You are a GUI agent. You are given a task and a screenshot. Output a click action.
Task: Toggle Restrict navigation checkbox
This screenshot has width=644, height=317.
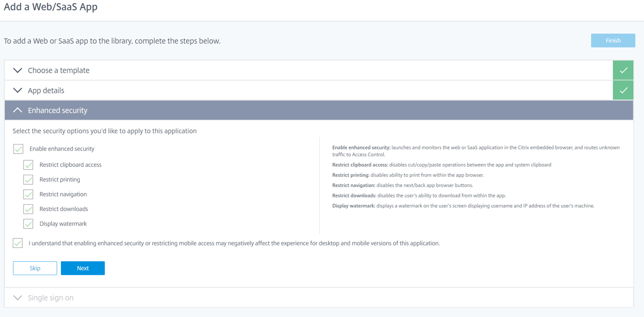tap(28, 194)
